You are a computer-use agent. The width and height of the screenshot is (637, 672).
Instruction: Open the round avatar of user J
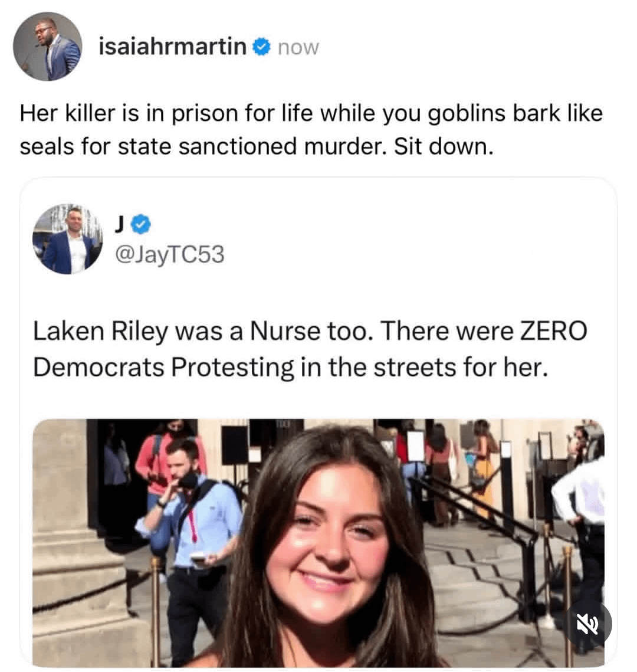tap(68, 239)
